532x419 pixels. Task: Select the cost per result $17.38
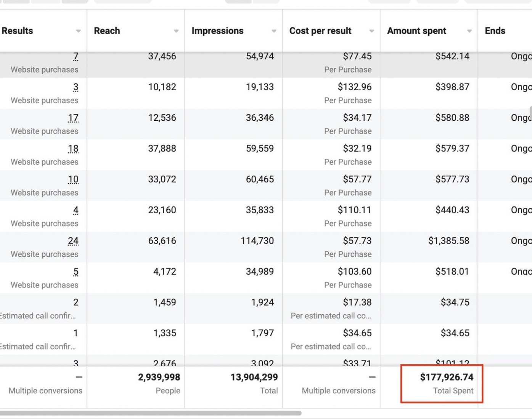click(x=357, y=303)
